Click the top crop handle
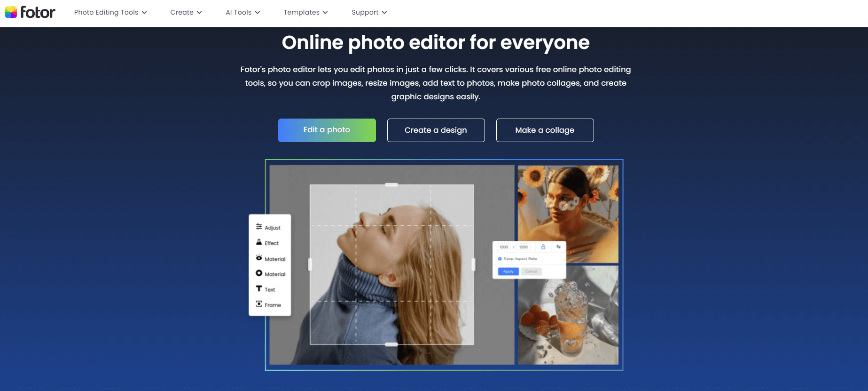Viewport: 868px width, 391px height. click(391, 184)
